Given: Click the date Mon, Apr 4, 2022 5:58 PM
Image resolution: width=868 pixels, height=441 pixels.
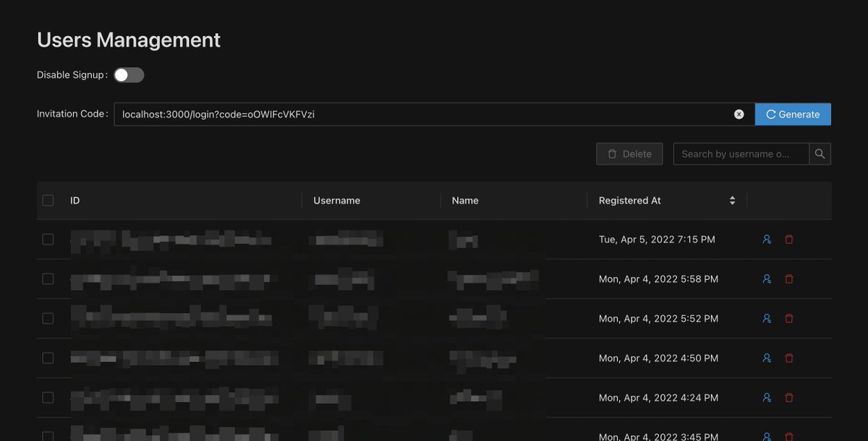Looking at the screenshot, I should click(659, 278).
